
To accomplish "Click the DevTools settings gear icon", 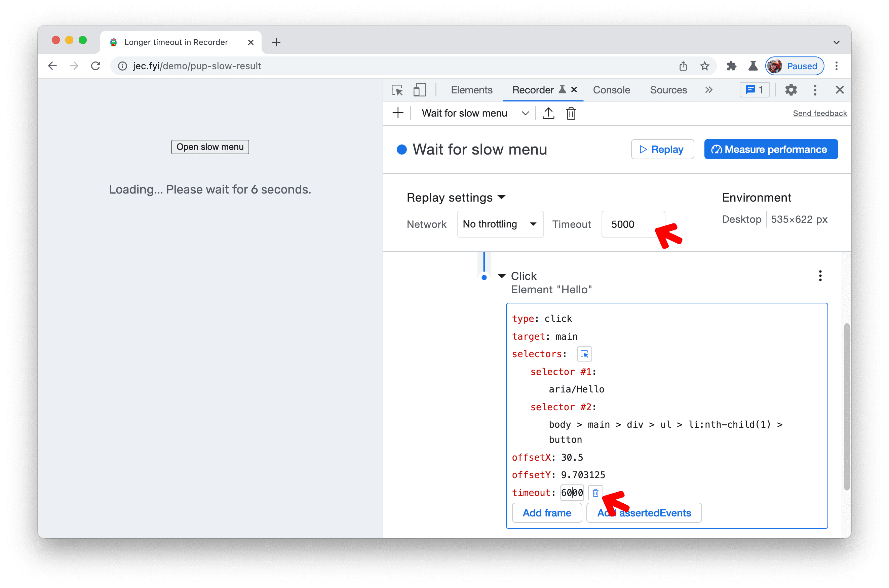I will click(x=791, y=90).
